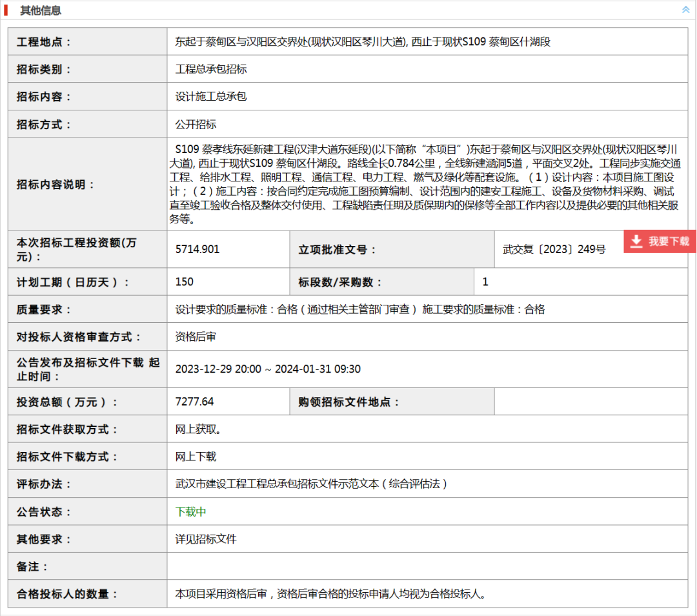The width and height of the screenshot is (697, 616).
Task: Click the value 详见招标文件
Action: (x=206, y=539)
